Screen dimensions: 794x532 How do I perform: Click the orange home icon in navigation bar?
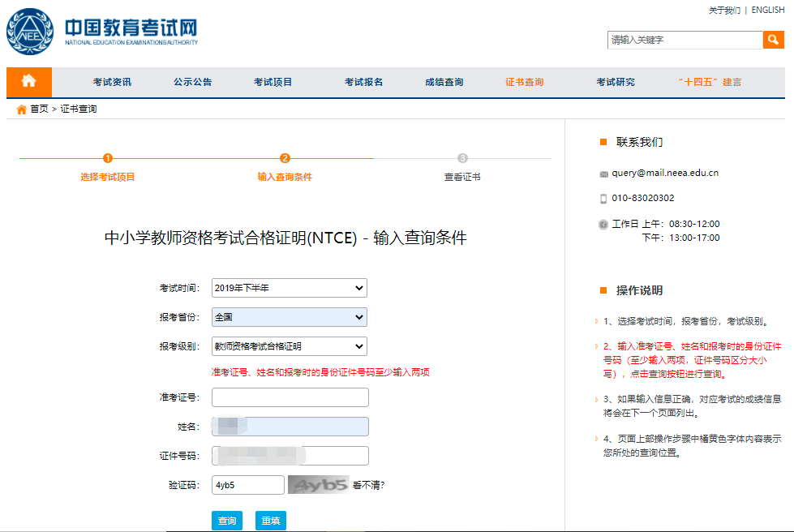[x=28, y=82]
